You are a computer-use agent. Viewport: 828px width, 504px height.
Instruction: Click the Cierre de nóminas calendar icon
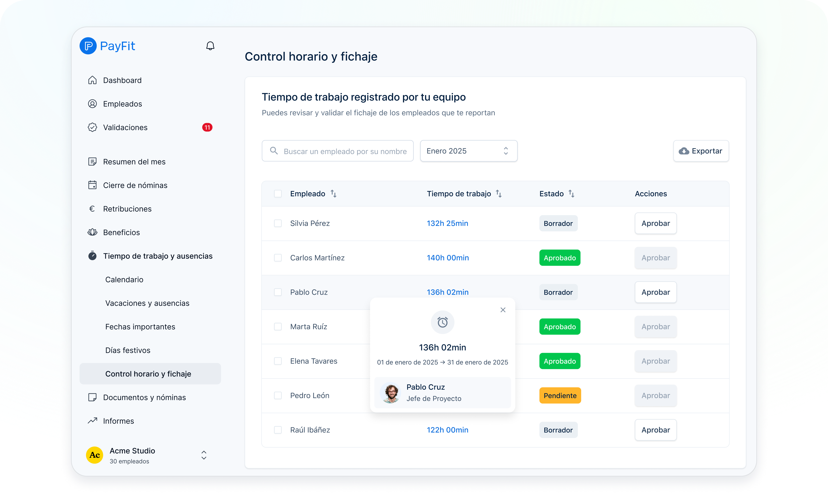coord(92,185)
